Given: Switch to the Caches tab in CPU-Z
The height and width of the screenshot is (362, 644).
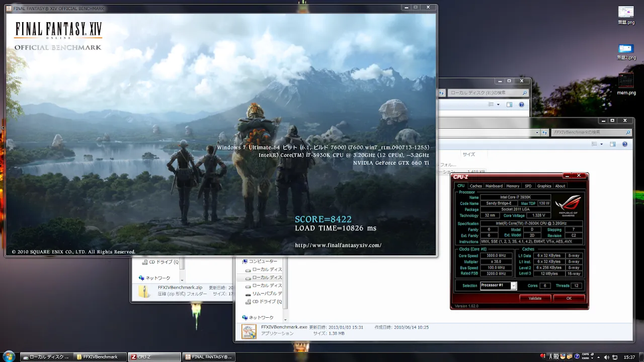Looking at the screenshot, I should click(475, 186).
